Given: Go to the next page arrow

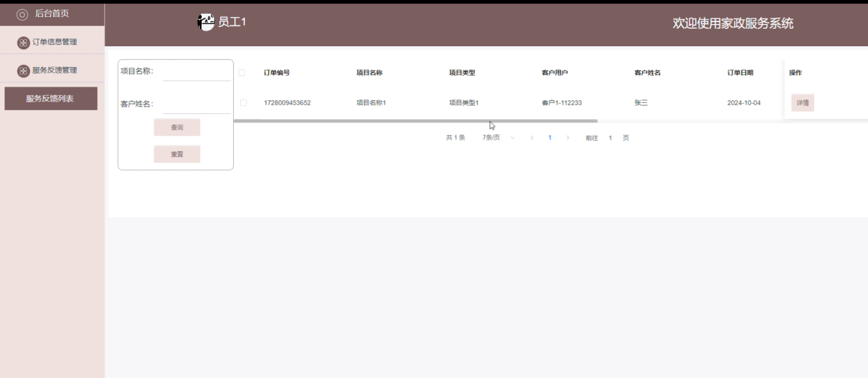Looking at the screenshot, I should 568,138.
